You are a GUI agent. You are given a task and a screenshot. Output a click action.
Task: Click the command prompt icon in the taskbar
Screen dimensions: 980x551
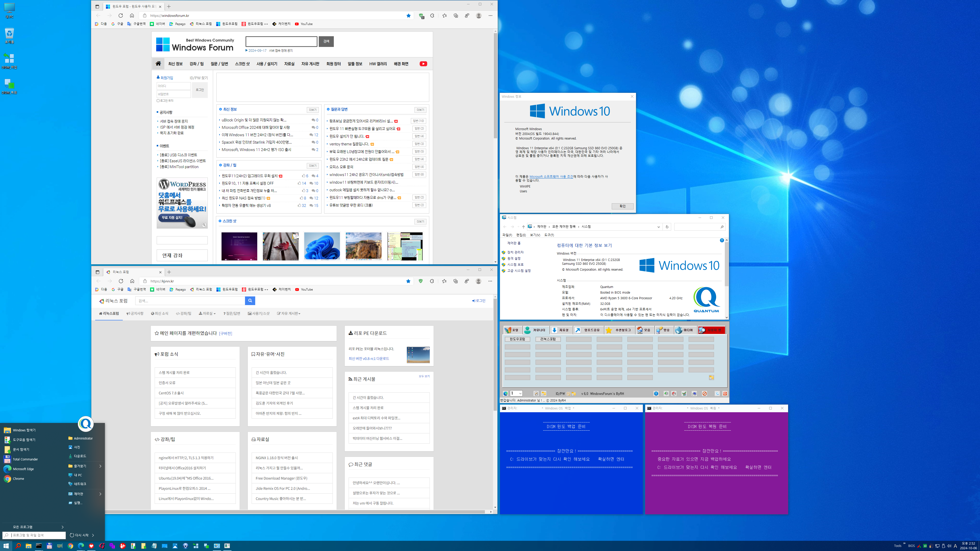click(39, 546)
